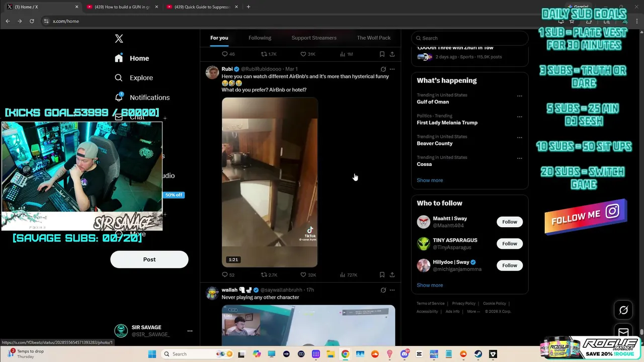Open Grok icon on wallah's post
Screen dimensions: 644x362
(383, 290)
